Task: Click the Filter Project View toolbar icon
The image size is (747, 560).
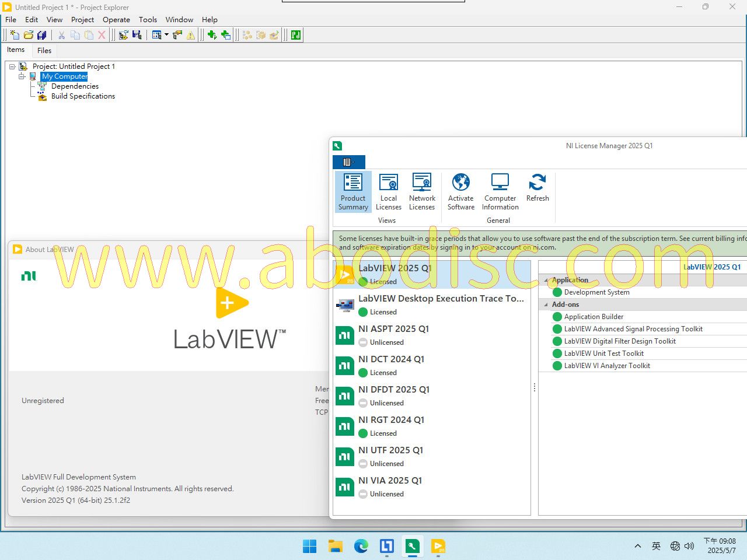Action: pyautogui.click(x=156, y=35)
